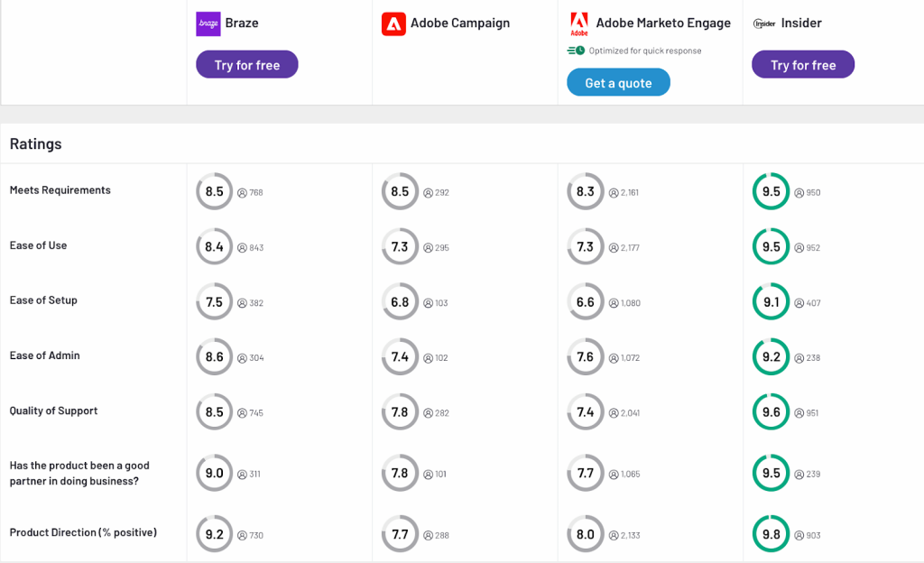The width and height of the screenshot is (924, 563).
Task: Click the Adobe Marketo Engage logo icon
Action: tap(579, 23)
